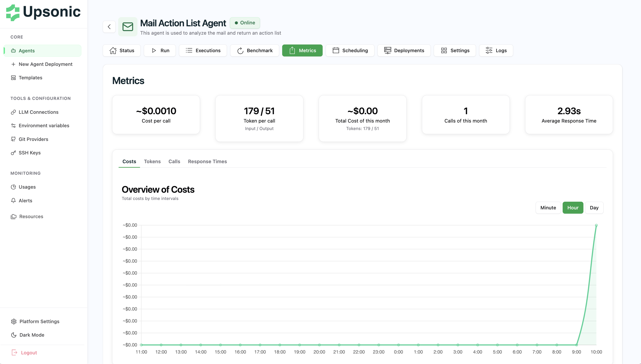The width and height of the screenshot is (641, 364).
Task: Go back using the back chevron
Action: [x=109, y=27]
